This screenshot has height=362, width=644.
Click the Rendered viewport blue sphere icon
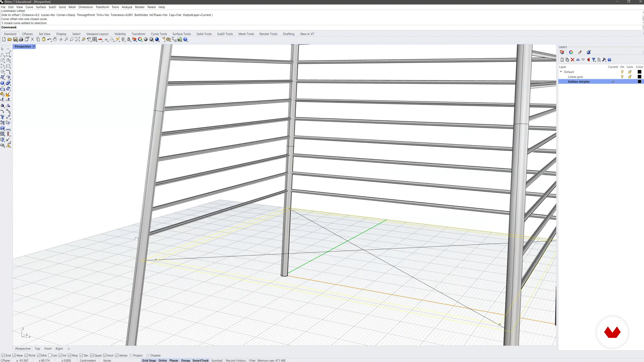click(157, 40)
